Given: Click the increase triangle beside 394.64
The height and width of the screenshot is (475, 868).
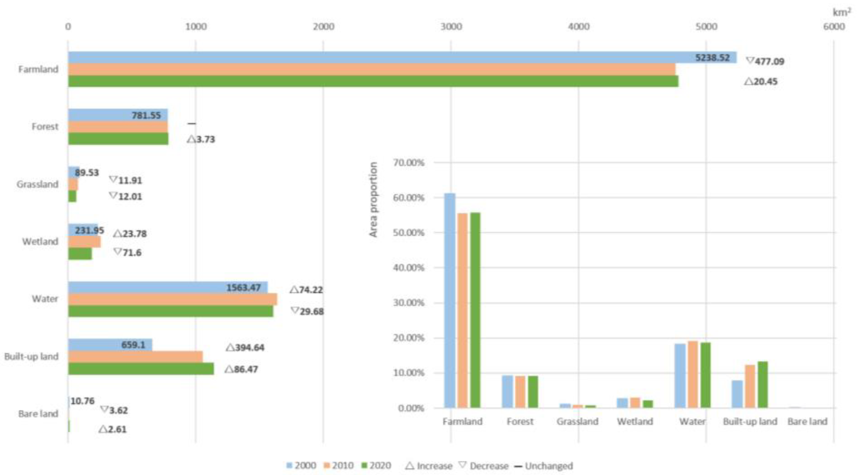Looking at the screenshot, I should click(x=230, y=347).
